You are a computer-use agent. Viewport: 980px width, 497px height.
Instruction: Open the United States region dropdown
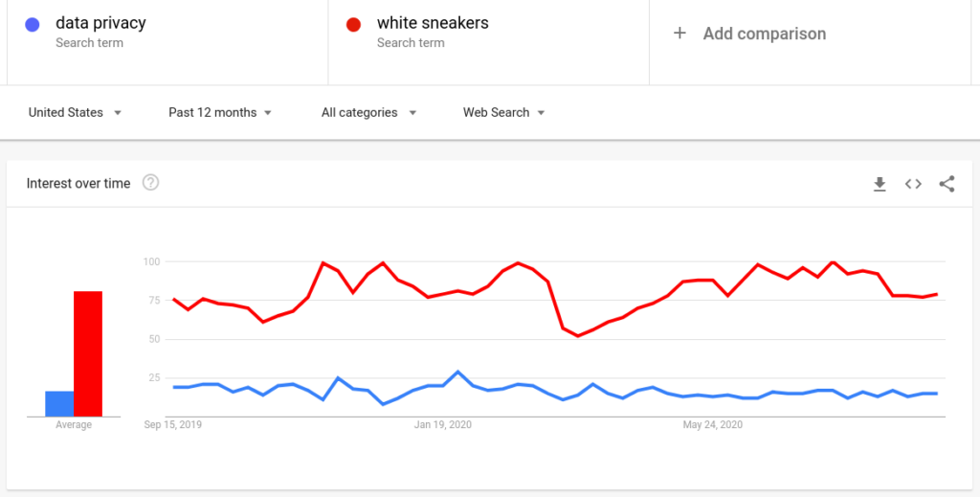(75, 112)
